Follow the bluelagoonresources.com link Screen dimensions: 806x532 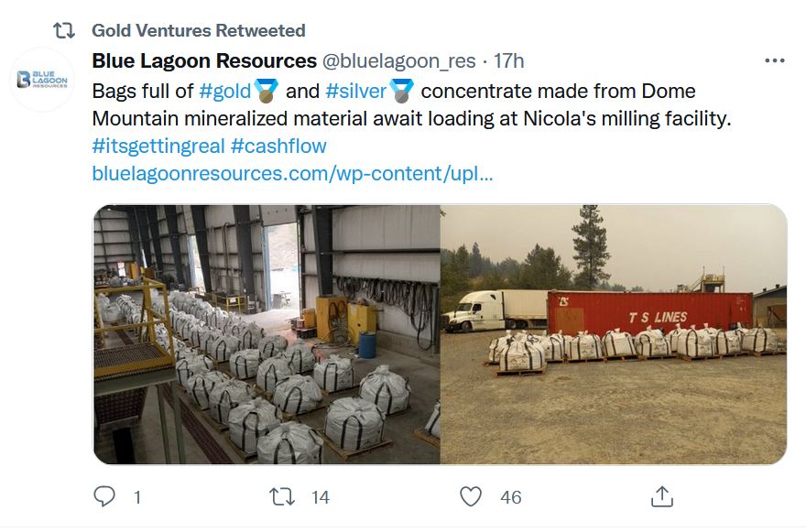coord(292,173)
